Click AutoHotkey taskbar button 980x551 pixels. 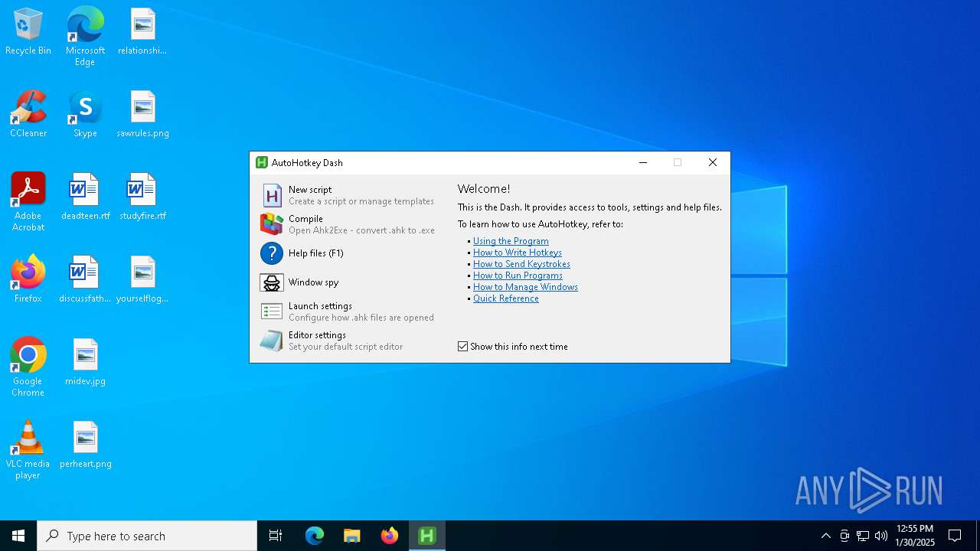[x=427, y=536]
